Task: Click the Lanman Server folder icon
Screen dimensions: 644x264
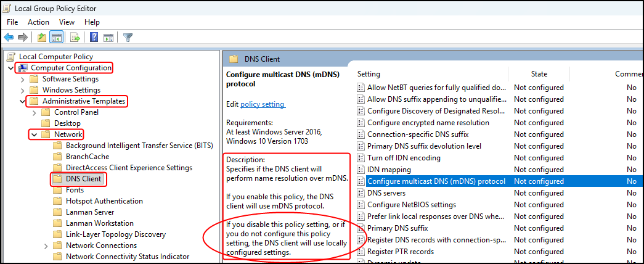Action: pyautogui.click(x=57, y=212)
